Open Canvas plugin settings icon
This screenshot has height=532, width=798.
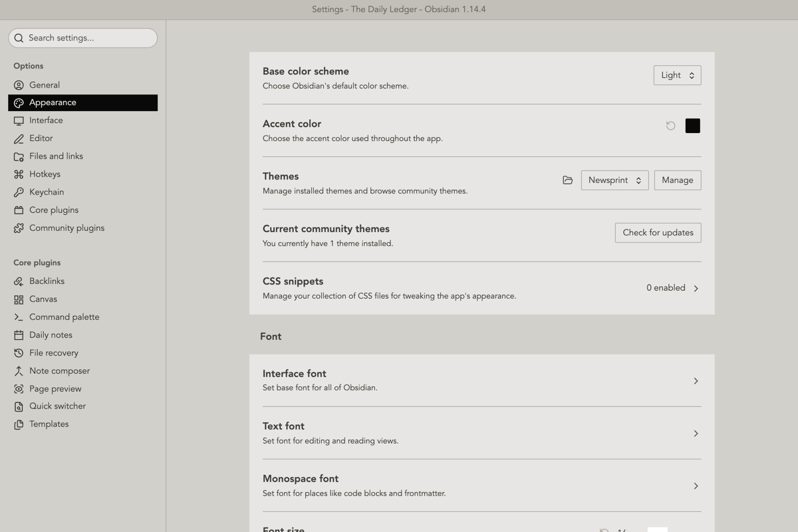coord(19,299)
